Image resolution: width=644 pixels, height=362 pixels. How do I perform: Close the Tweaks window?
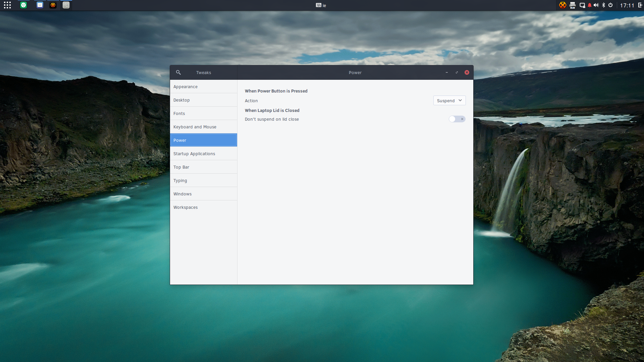pyautogui.click(x=467, y=72)
